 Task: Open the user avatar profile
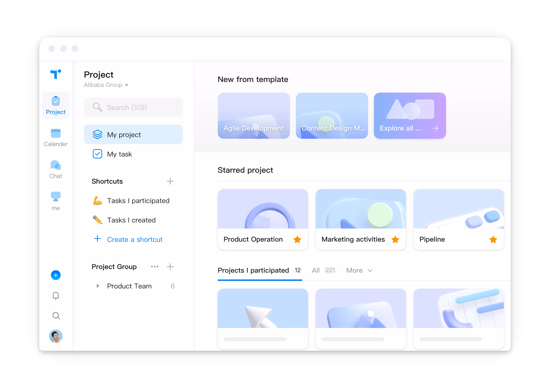56,336
